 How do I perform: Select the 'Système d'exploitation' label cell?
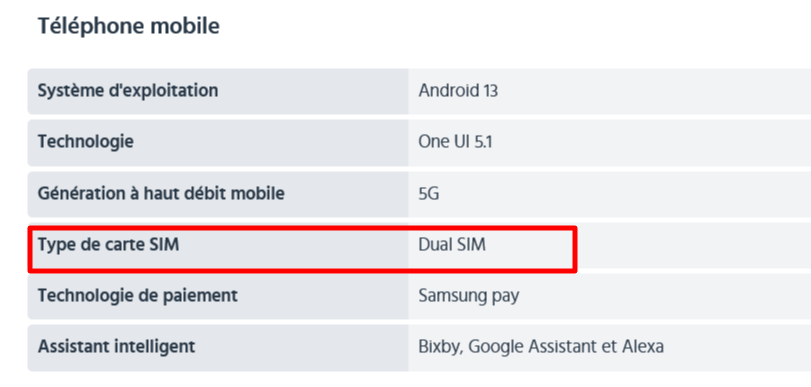click(218, 91)
